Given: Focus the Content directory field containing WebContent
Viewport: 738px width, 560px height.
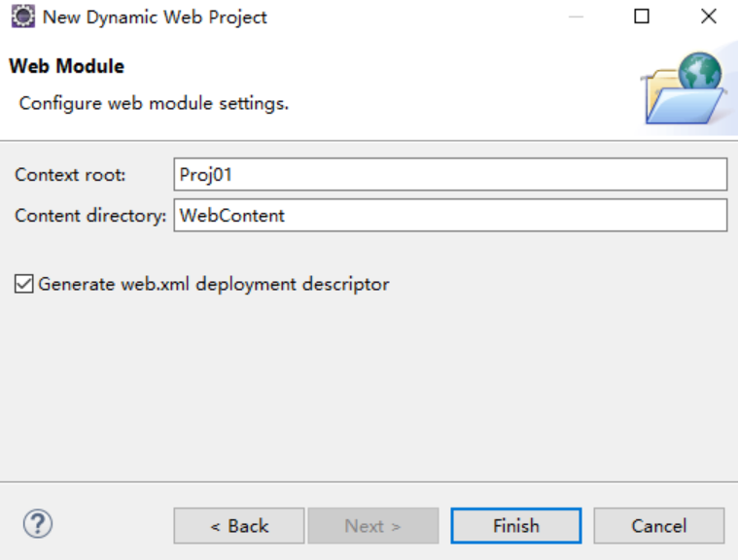Looking at the screenshot, I should 450,216.
